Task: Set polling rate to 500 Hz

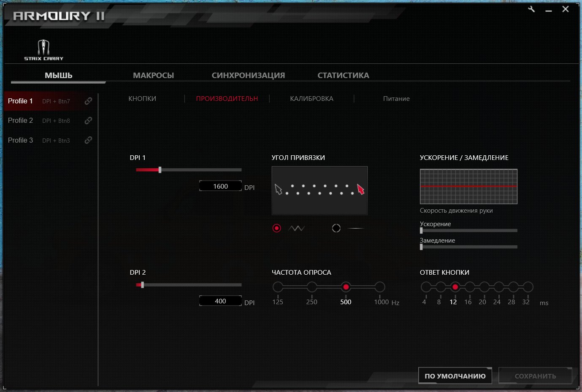Action: (x=346, y=287)
